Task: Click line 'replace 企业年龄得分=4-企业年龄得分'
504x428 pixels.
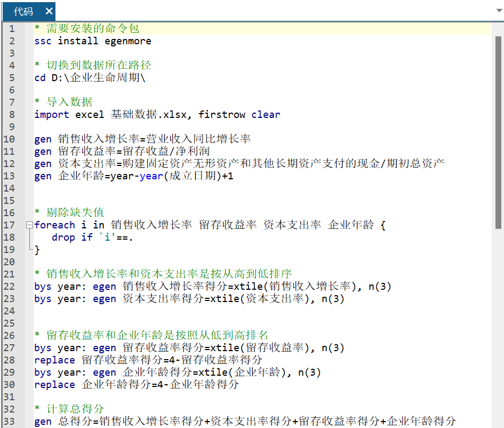Action: pyautogui.click(x=137, y=385)
